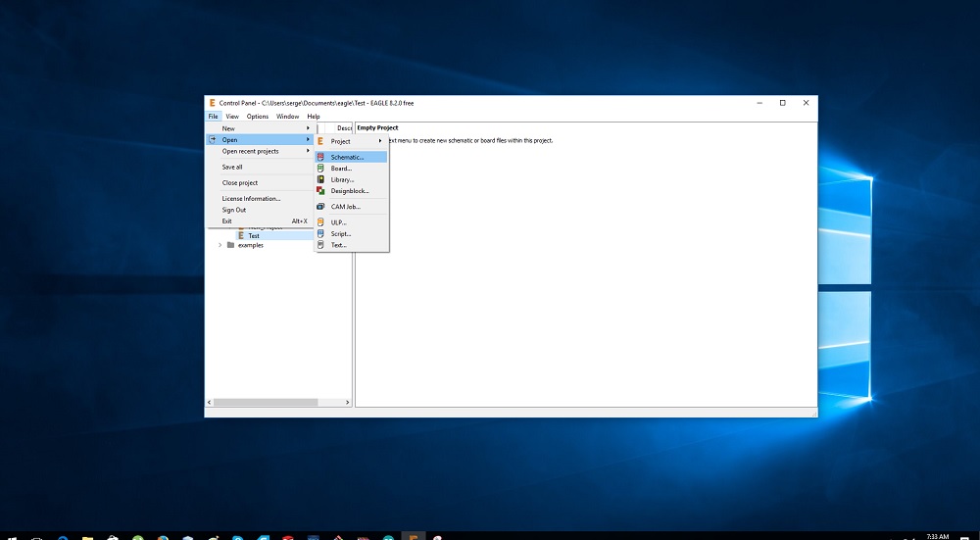The width and height of the screenshot is (980, 540).
Task: Choose Save all from the File menu
Action: tap(260, 167)
